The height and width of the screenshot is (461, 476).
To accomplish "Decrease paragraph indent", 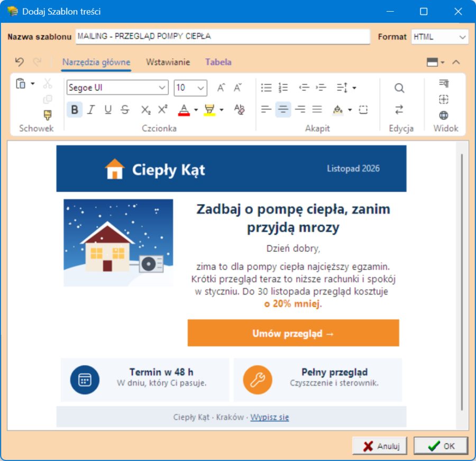I will click(304, 88).
